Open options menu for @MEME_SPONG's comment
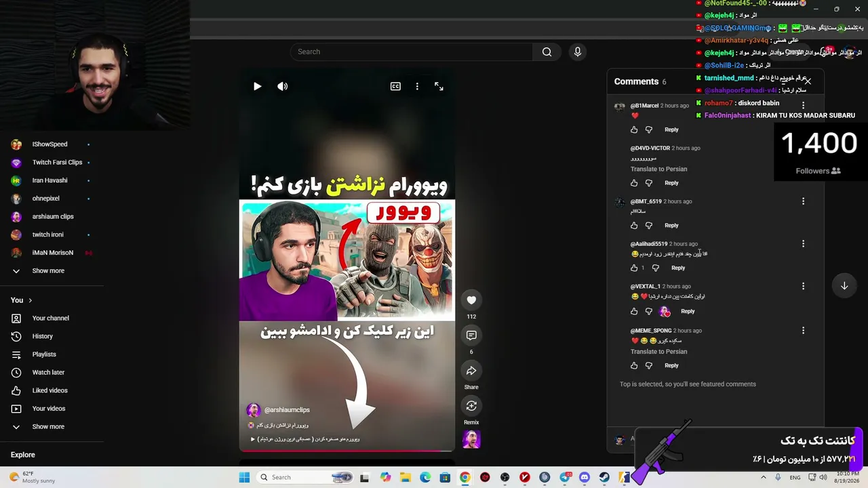This screenshot has width=868, height=488. [803, 331]
